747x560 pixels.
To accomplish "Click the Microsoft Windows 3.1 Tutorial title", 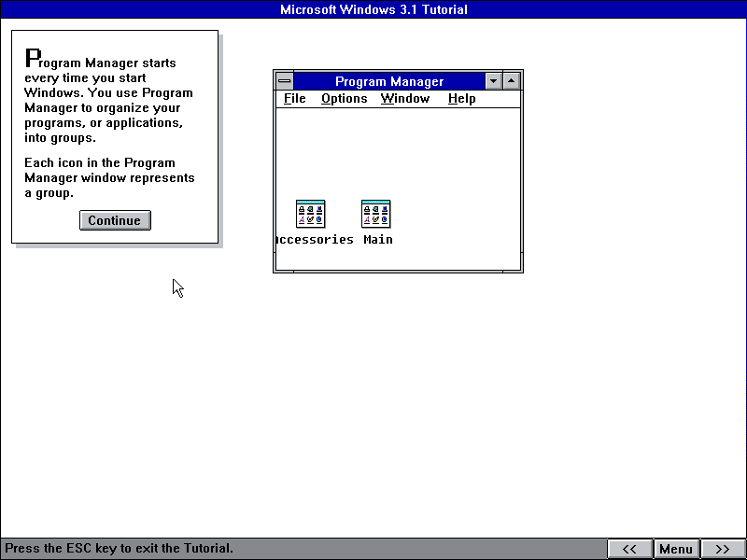I will tap(373, 9).
